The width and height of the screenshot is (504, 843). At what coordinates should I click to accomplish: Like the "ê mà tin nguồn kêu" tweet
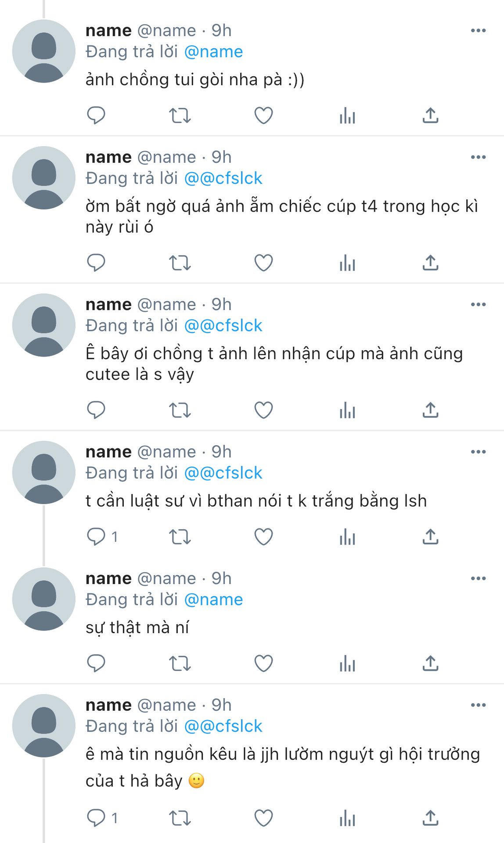click(x=263, y=818)
